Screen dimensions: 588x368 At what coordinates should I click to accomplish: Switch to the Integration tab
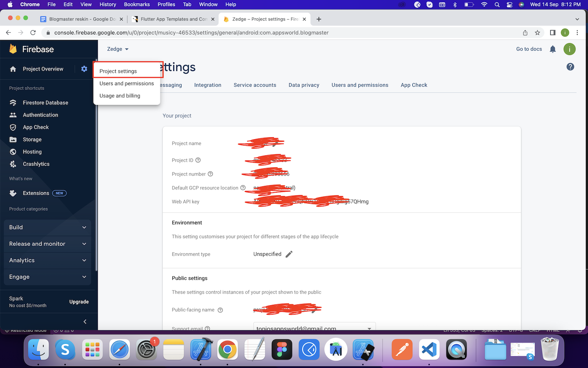(x=208, y=85)
